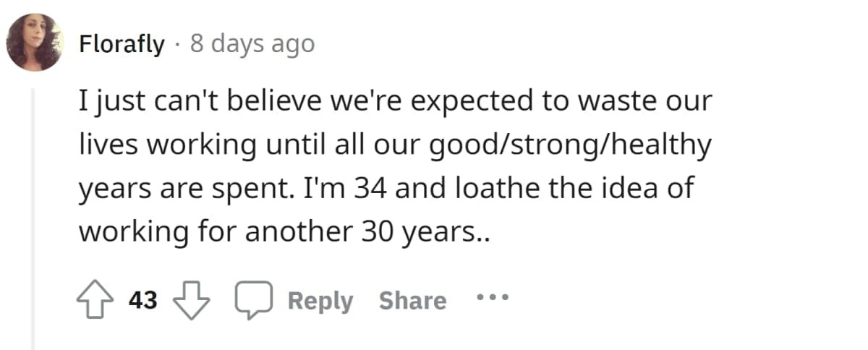Downvote Florafly's comment

[x=192, y=300]
